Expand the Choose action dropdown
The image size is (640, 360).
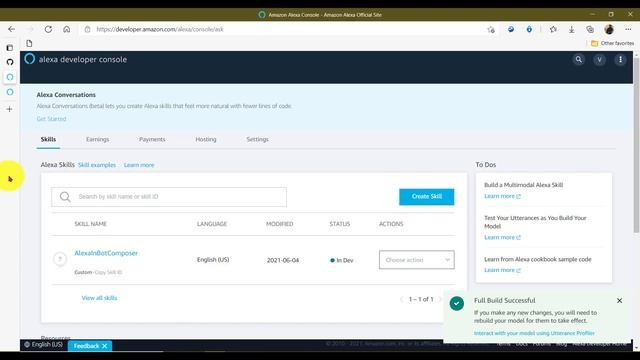pyautogui.click(x=416, y=260)
